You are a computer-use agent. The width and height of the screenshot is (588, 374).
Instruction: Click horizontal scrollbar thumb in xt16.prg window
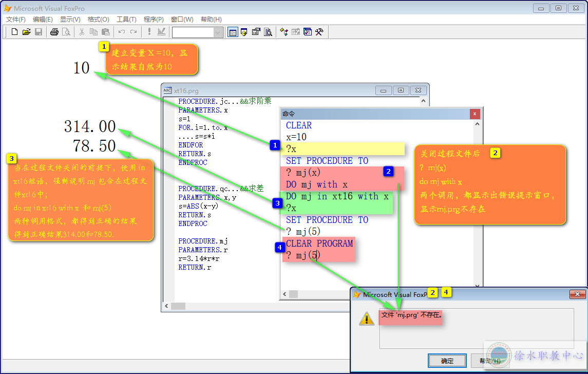(178, 306)
